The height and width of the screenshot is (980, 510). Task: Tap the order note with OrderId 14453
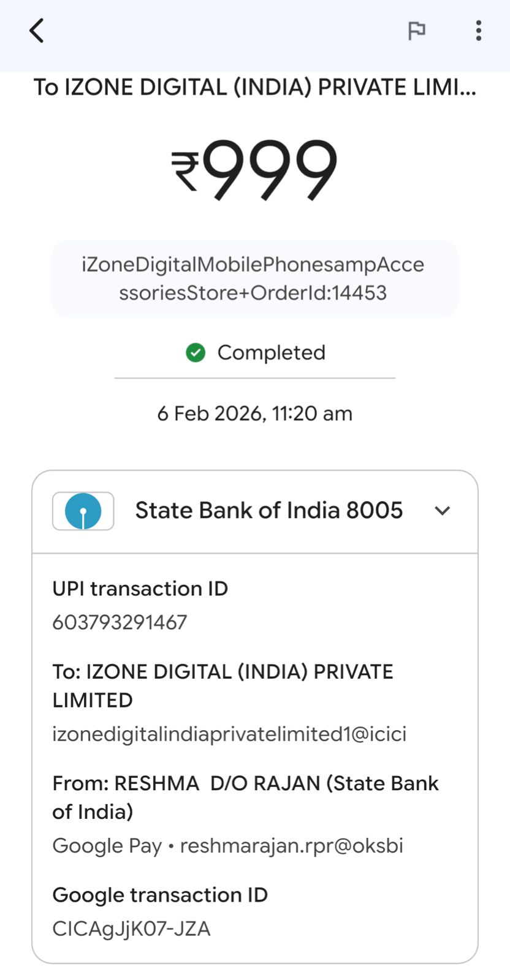(254, 279)
